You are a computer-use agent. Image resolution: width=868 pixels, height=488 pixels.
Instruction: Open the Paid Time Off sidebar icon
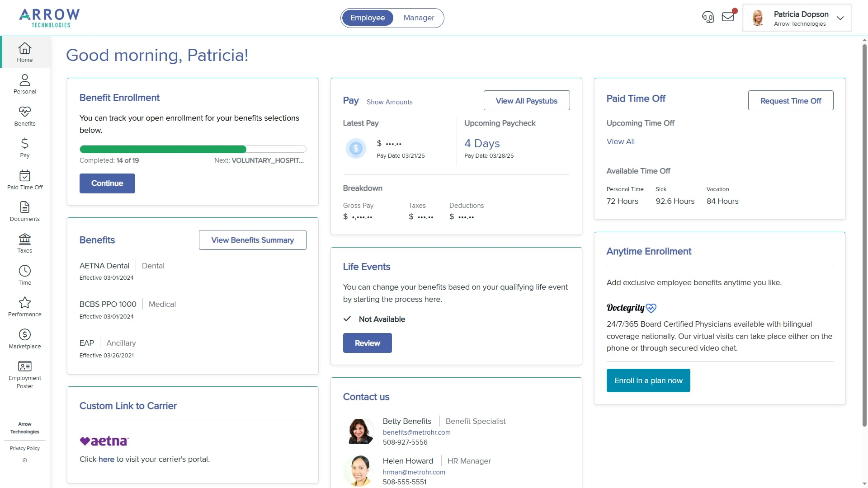[24, 179]
